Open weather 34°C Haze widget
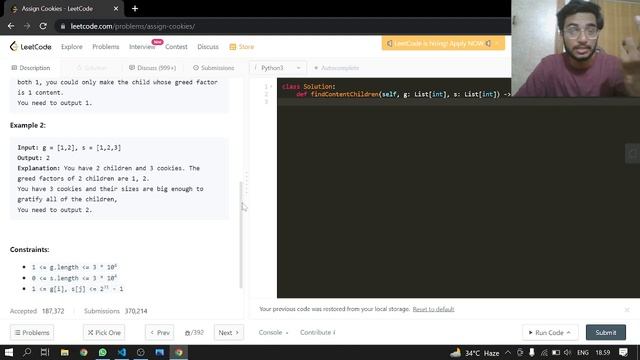640x360 pixels. 475,353
